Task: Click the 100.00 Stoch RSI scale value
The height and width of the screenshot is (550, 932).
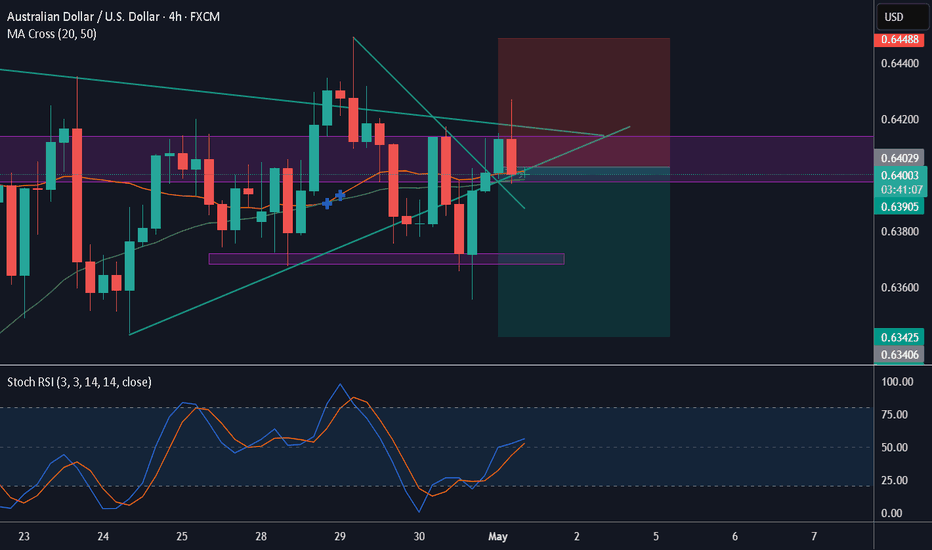Action: [x=897, y=382]
